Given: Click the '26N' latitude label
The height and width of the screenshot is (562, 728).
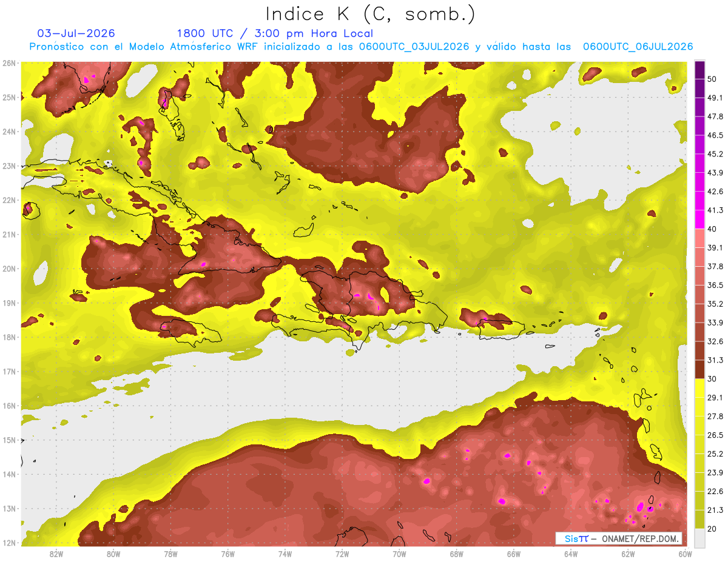Looking at the screenshot, I should (x=9, y=63).
